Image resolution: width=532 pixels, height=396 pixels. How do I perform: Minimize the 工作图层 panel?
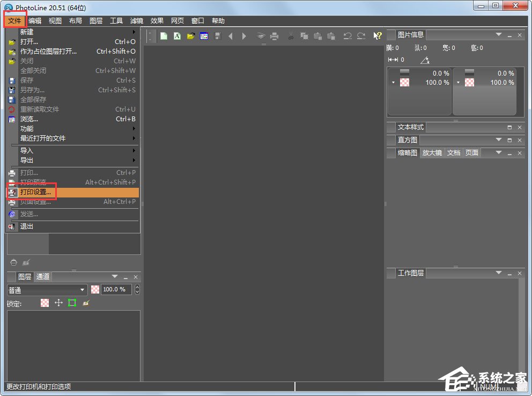(509, 273)
